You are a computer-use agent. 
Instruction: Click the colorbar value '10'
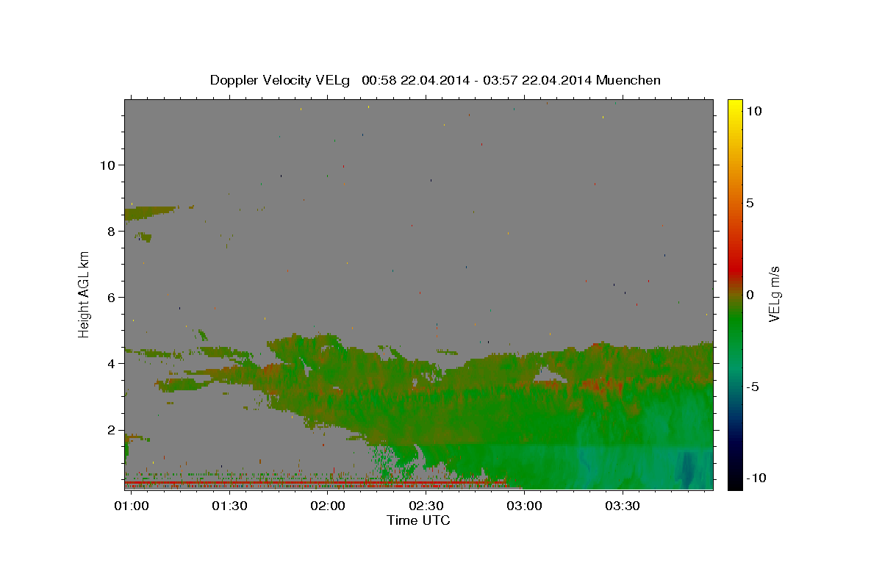tap(753, 111)
